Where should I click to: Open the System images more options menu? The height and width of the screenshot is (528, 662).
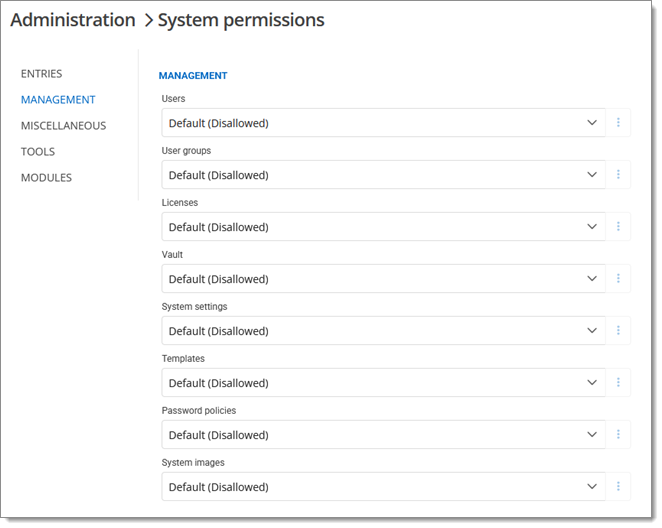pyautogui.click(x=618, y=487)
